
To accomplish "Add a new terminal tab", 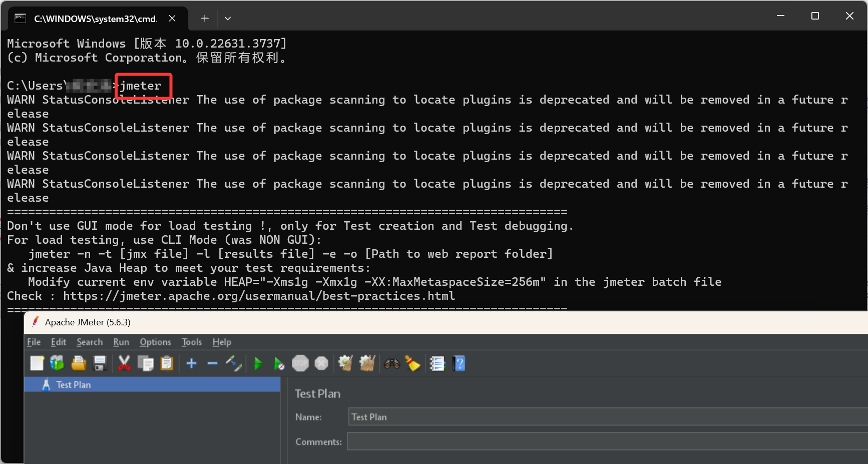I will (205, 19).
